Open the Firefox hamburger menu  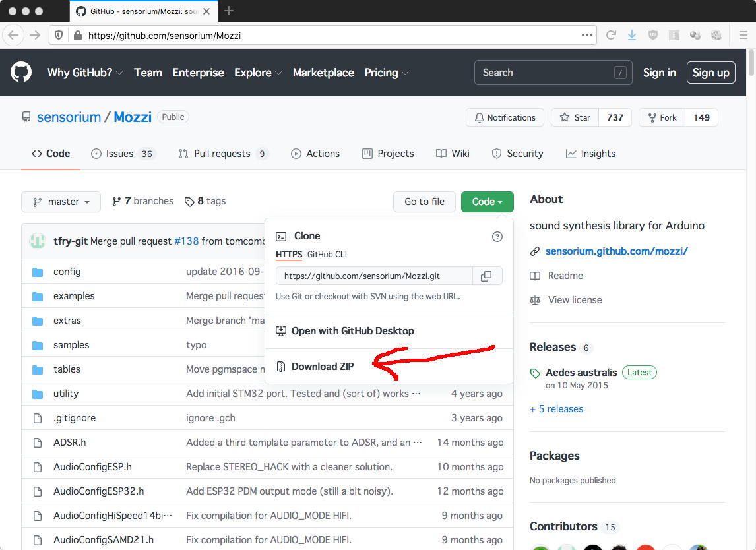[x=743, y=35]
